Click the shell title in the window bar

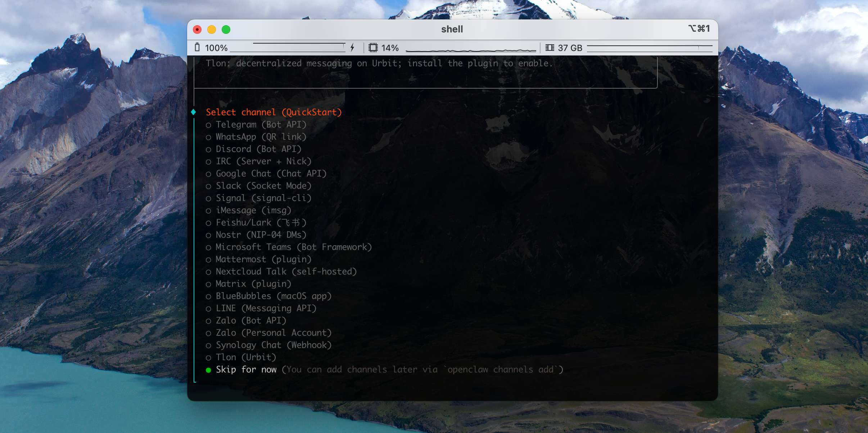click(x=452, y=29)
